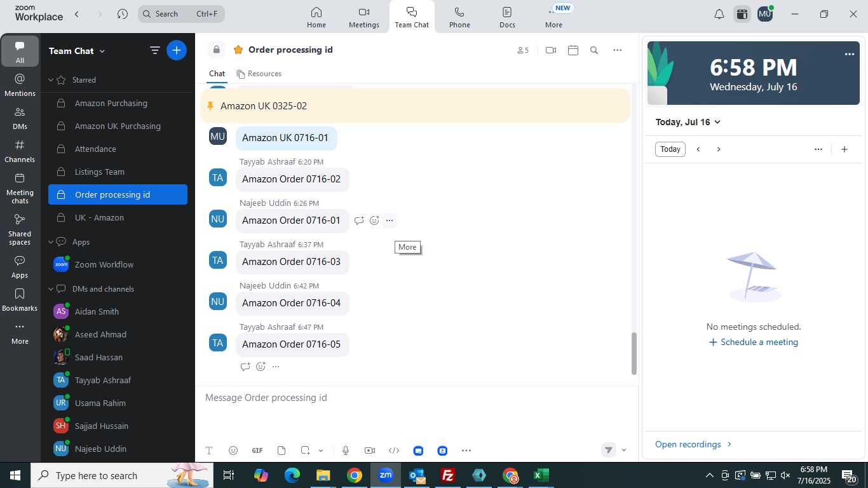
Task: Open the emoji picker in the composer
Action: pos(233,451)
